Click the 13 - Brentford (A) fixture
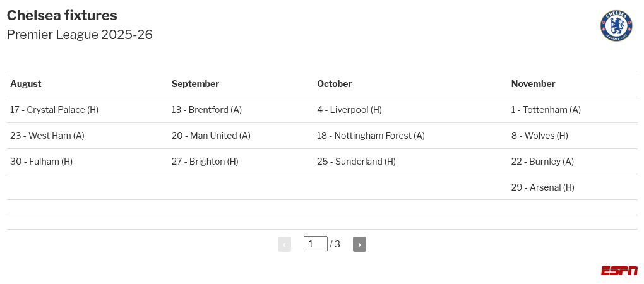 206,110
